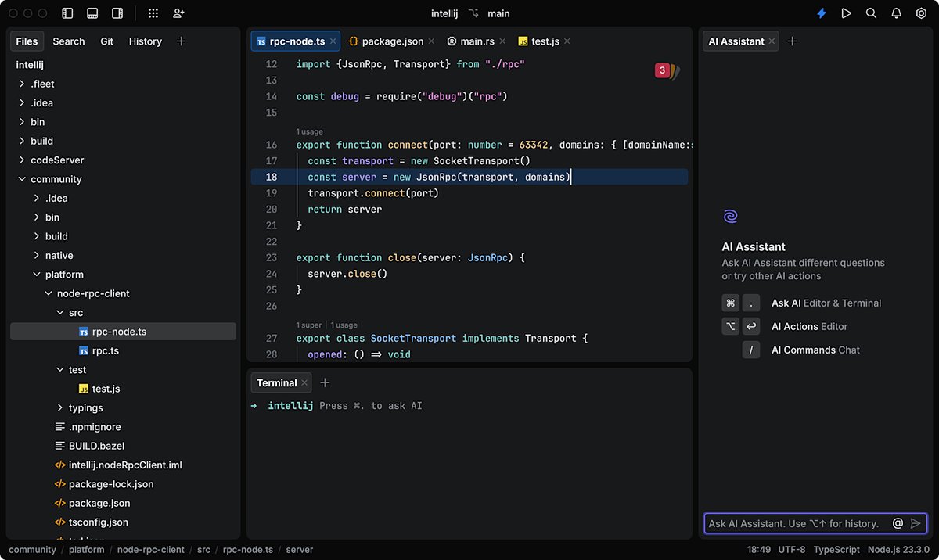Image resolution: width=939 pixels, height=560 pixels.
Task: Click the branch icon beside main
Action: 473,13
